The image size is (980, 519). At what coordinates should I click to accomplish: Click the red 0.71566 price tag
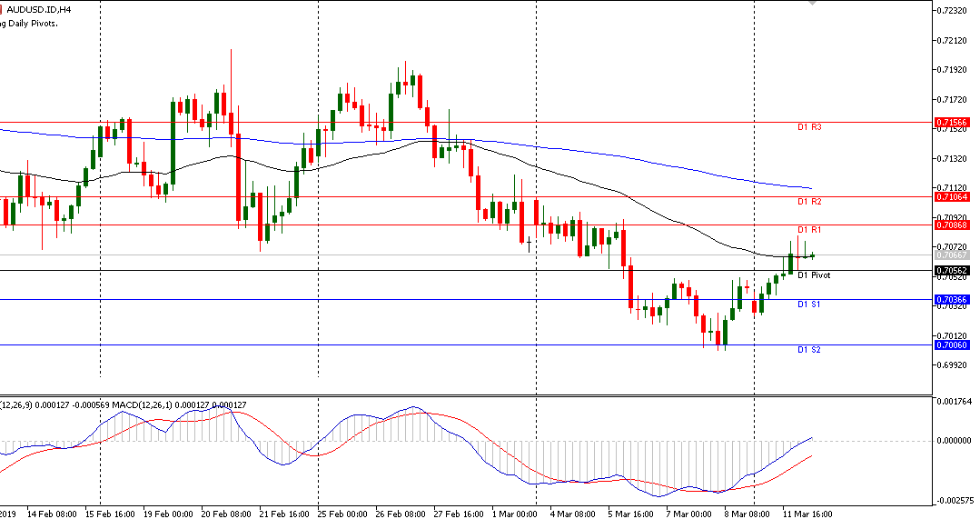pyautogui.click(x=952, y=123)
